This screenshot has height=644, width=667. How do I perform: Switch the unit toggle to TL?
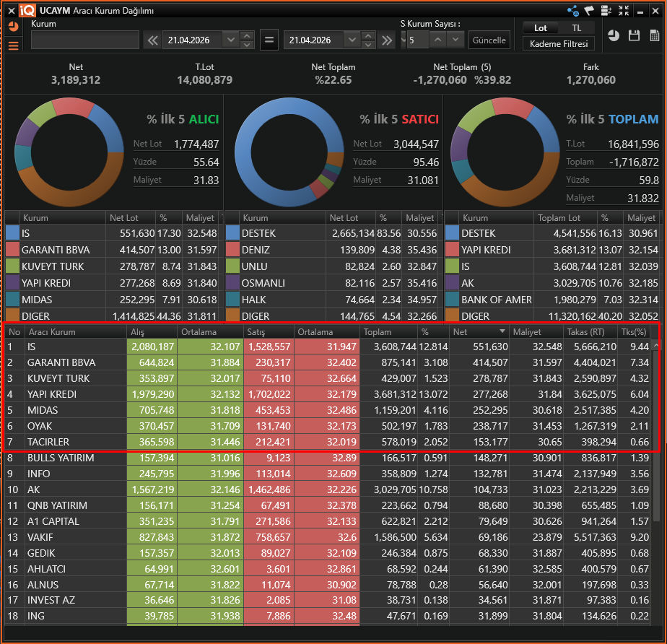(x=576, y=28)
